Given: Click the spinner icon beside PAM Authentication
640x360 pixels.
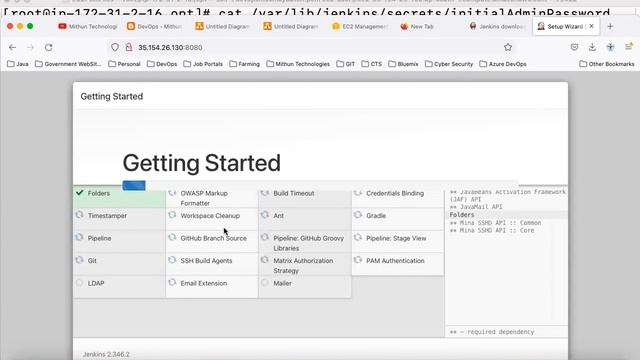Looking at the screenshot, I should [358, 260].
